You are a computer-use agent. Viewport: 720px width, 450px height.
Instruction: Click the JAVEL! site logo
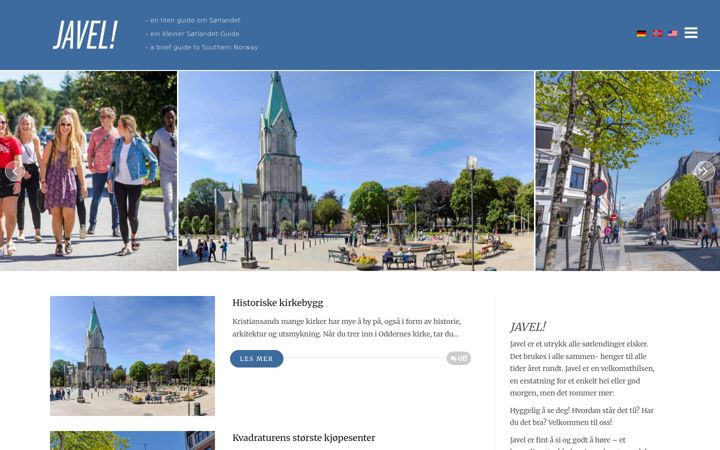[x=85, y=34]
